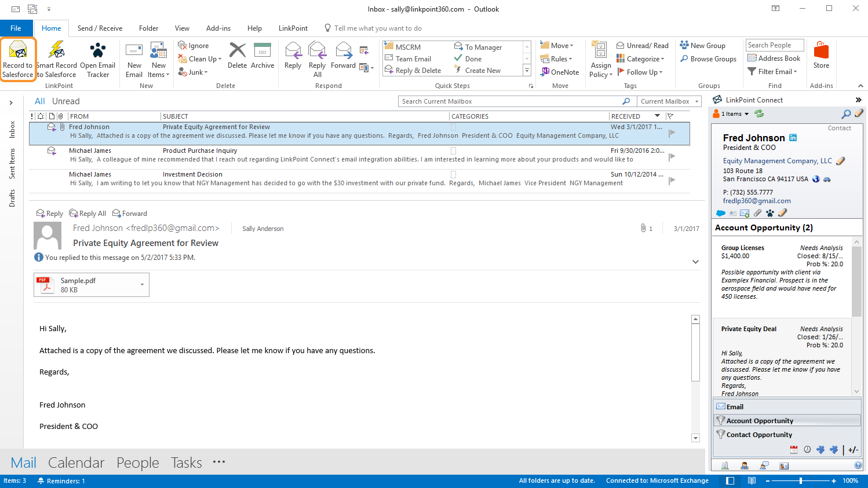Click the calendar icon in LinkPoint panel
This screenshot has width=868, height=488.
(794, 449)
